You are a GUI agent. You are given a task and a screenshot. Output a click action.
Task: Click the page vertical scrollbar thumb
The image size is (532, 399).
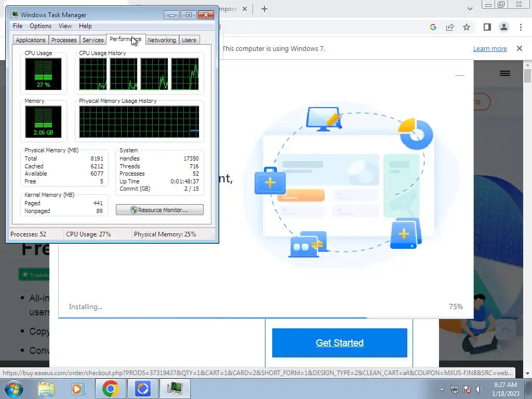coord(528,76)
